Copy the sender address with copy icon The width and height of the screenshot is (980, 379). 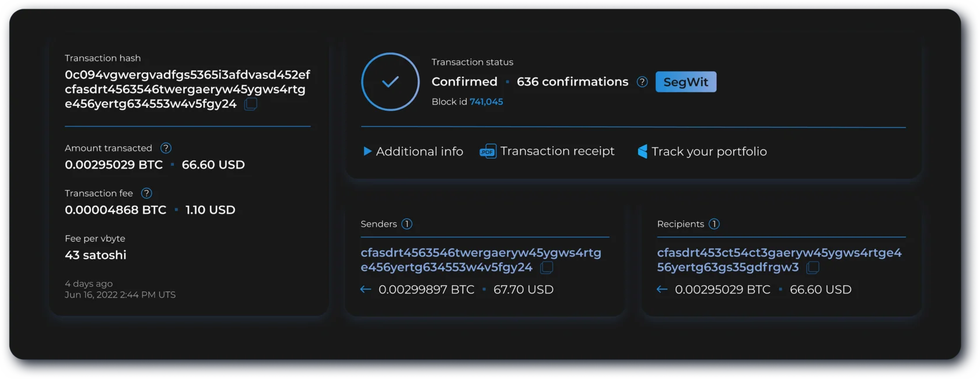[547, 268]
